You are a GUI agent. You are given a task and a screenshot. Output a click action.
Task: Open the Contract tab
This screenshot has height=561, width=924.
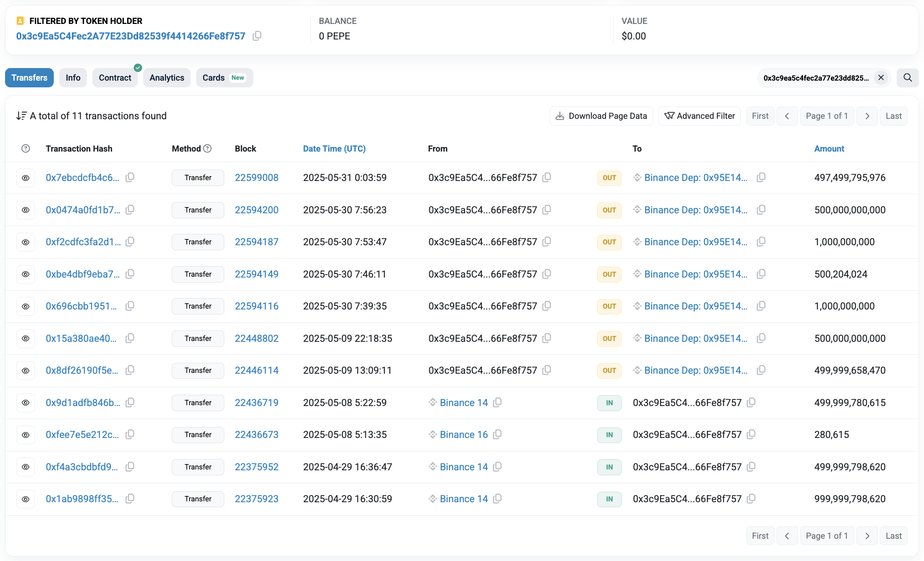(115, 78)
